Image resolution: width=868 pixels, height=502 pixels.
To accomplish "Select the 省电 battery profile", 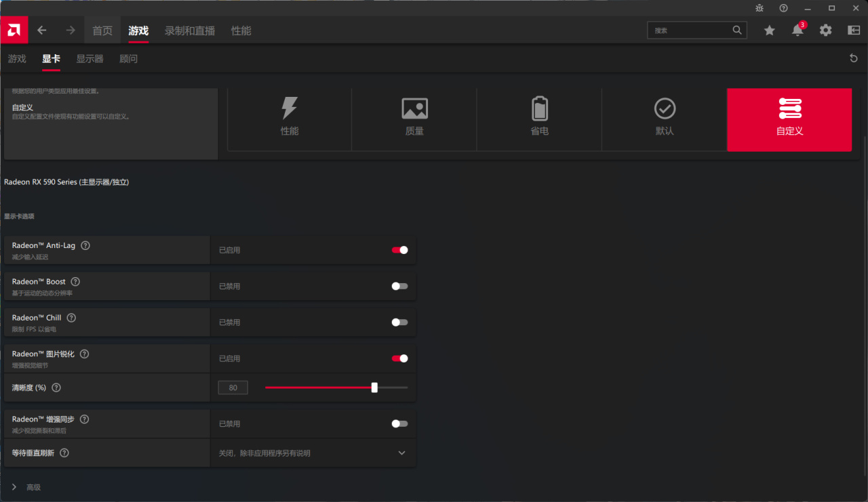I will click(x=539, y=119).
